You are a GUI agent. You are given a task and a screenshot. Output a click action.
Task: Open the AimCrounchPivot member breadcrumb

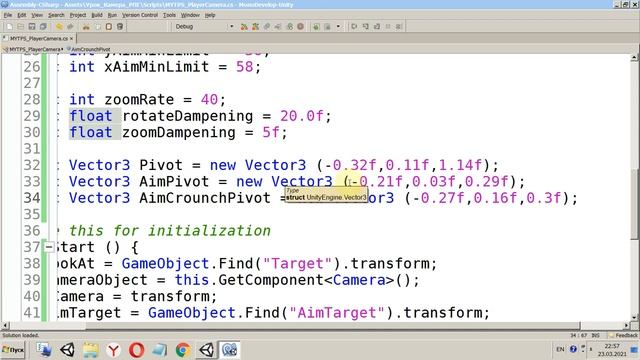point(88,49)
